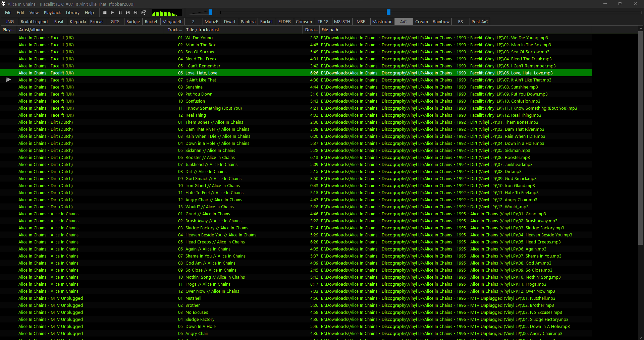This screenshot has width=644, height=340.
Task: Select the track "Nutshell"
Action: (x=296, y=298)
